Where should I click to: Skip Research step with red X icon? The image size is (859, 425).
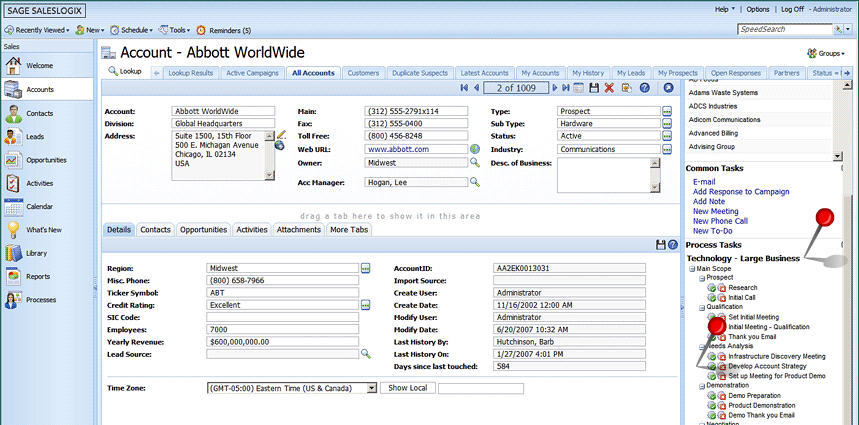[721, 288]
